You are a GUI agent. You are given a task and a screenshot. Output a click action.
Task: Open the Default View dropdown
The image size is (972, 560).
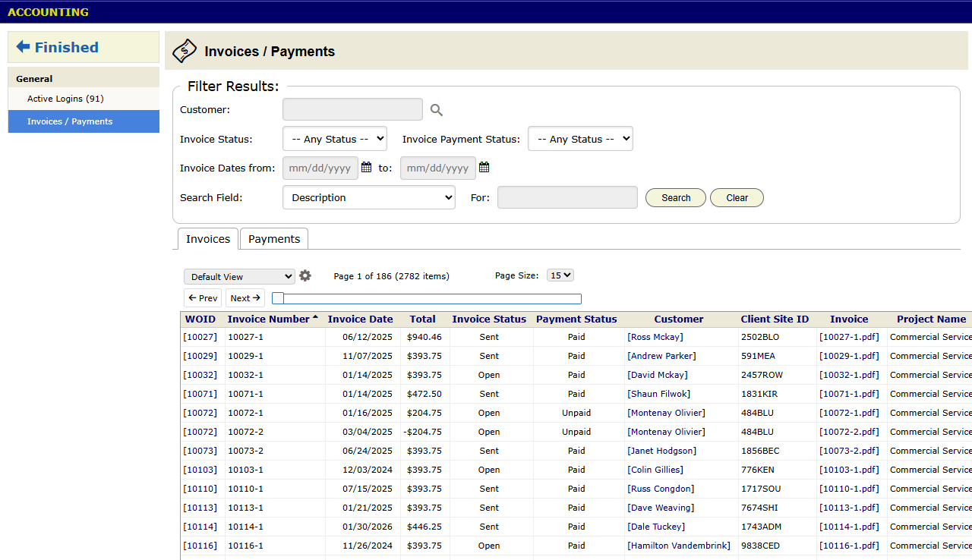[239, 277]
